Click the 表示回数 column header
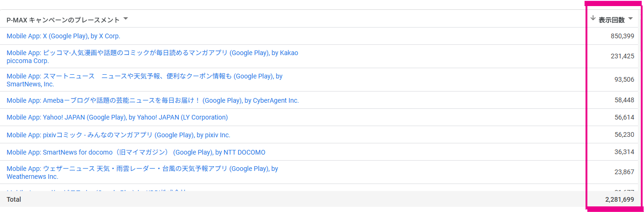Image resolution: width=644 pixels, height=212 pixels. [612, 20]
